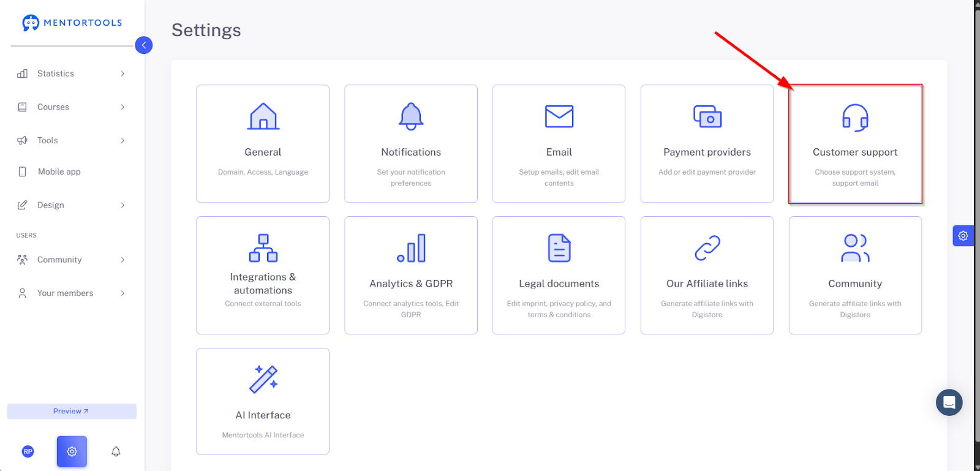Expand the Tools chevron
Image resolution: width=980 pixels, height=471 pixels.
tap(123, 140)
